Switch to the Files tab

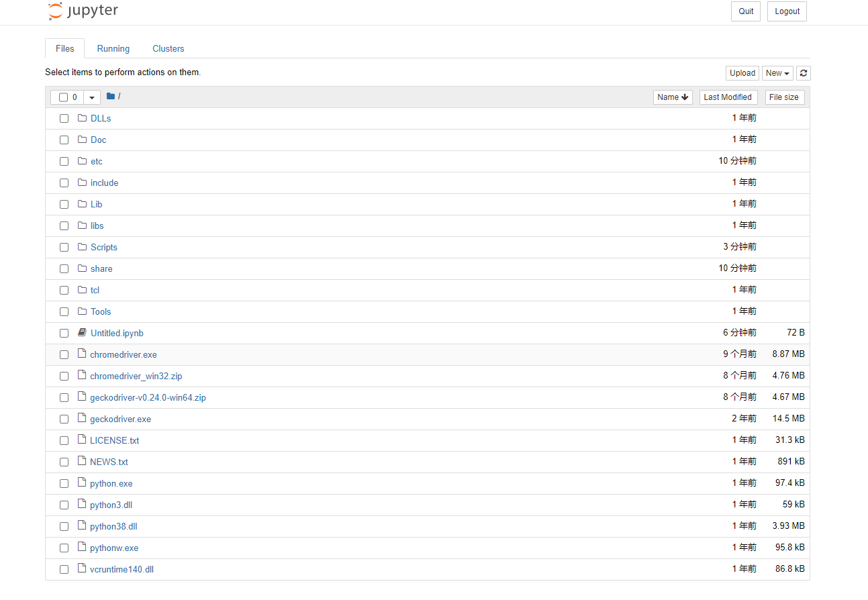65,48
